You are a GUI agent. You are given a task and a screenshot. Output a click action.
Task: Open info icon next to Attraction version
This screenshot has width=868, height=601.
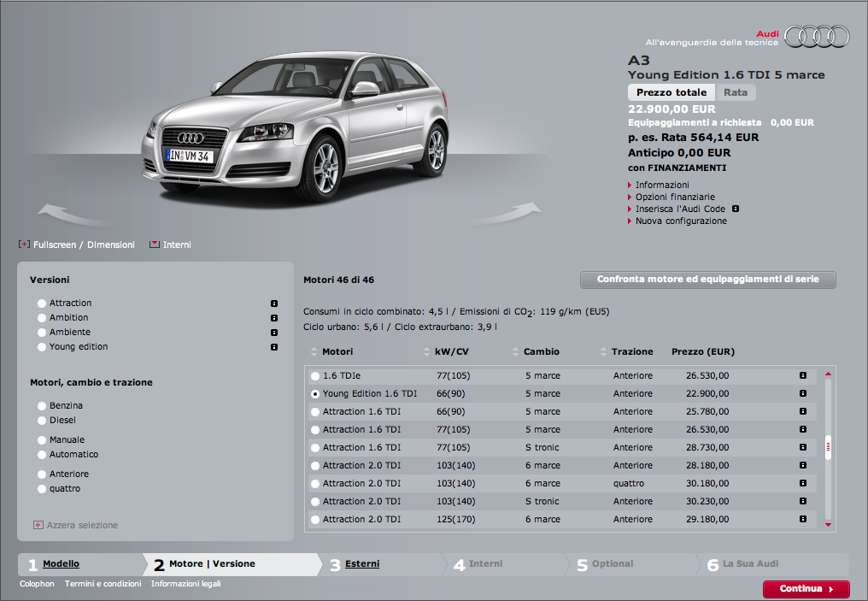(x=274, y=303)
